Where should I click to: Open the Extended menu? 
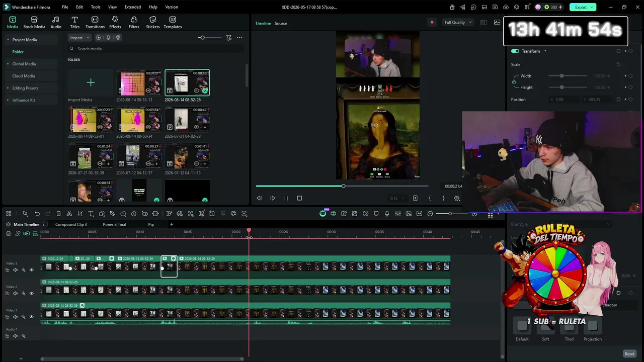(x=133, y=7)
